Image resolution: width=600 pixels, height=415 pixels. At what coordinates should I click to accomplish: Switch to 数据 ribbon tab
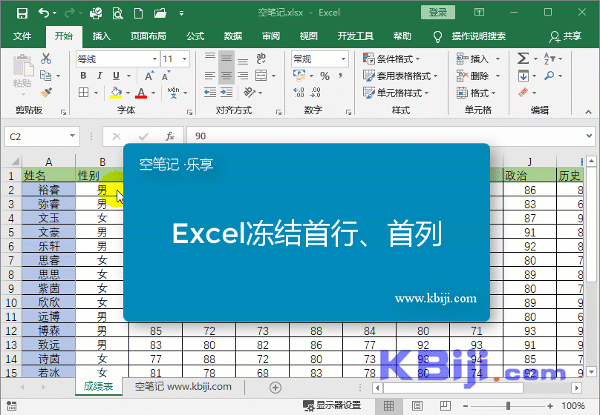[233, 36]
